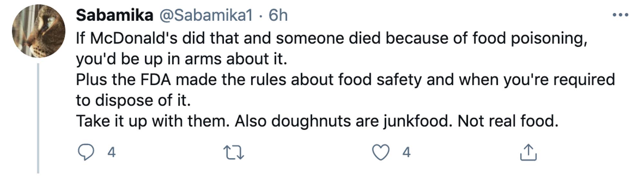644x180 pixels.
Task: Open the three-dot more options menu
Action: click(620, 15)
